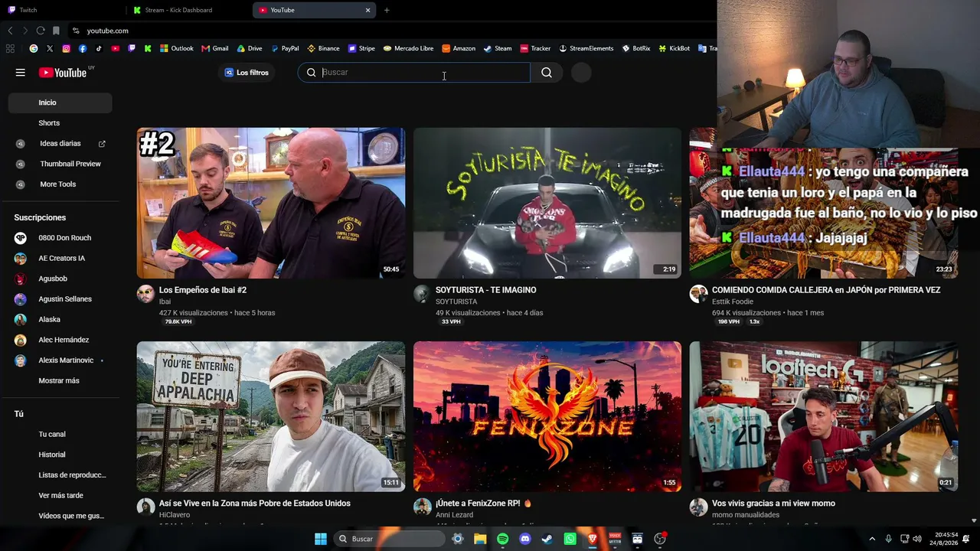Click the magnifier search button beside the search box

547,73
